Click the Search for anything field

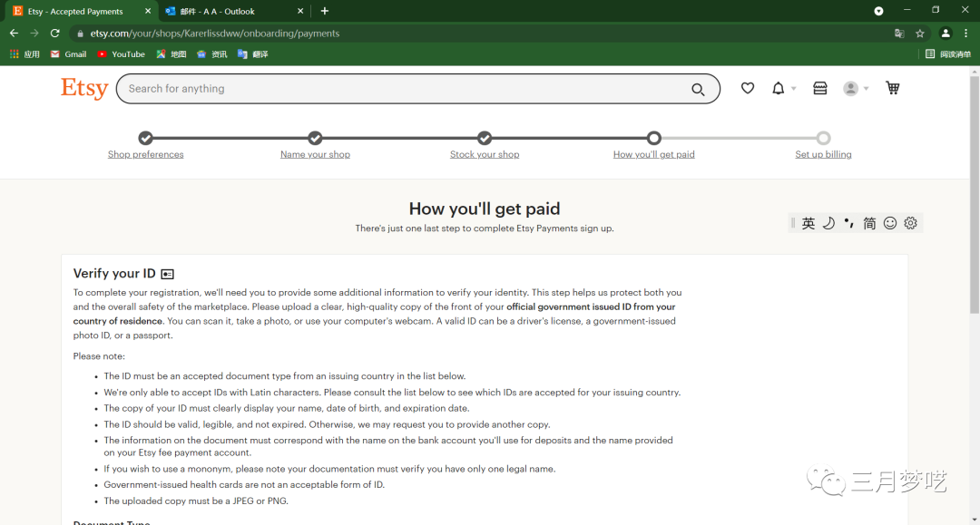point(399,89)
